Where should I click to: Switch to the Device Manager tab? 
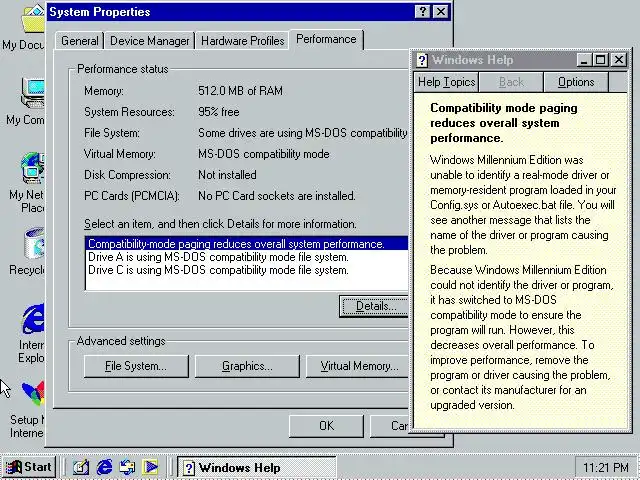(x=150, y=41)
